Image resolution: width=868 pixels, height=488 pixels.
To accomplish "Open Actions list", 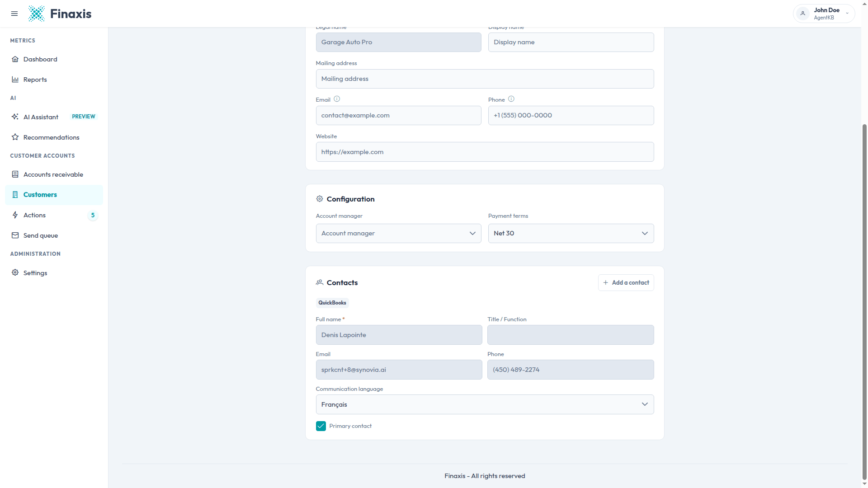I will coord(54,215).
